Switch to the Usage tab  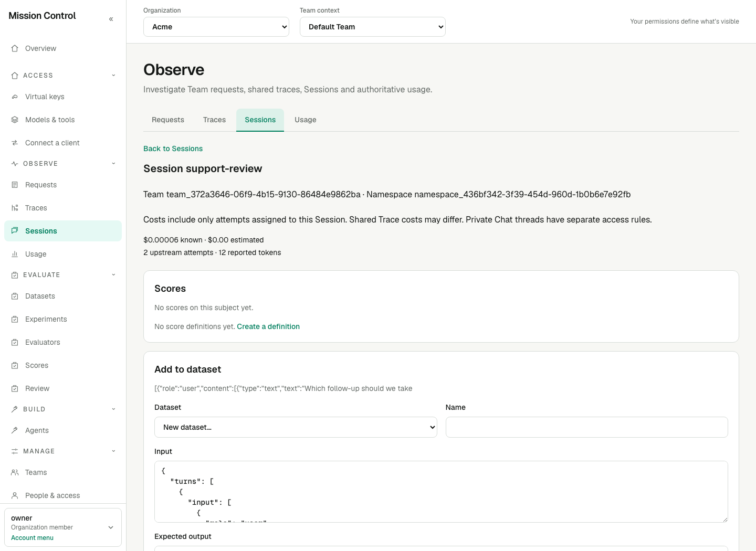(x=306, y=120)
